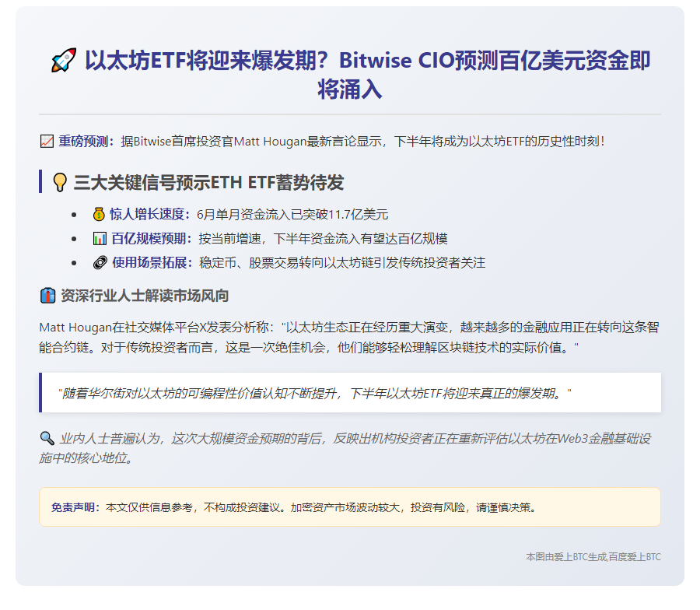The width and height of the screenshot is (700, 610).
Task: Click the text 下半年资金流入有望达百亿规模
Action: (361, 239)
